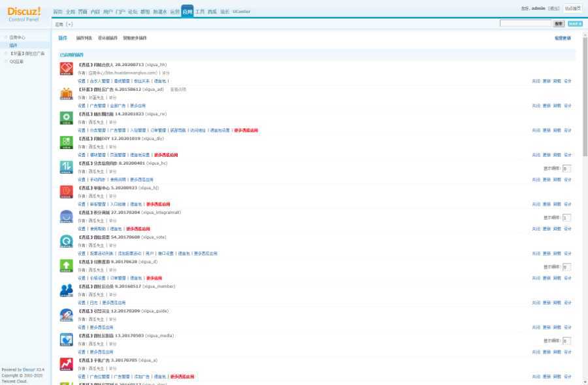Click the display order field for xigua_hc

pyautogui.click(x=566, y=168)
